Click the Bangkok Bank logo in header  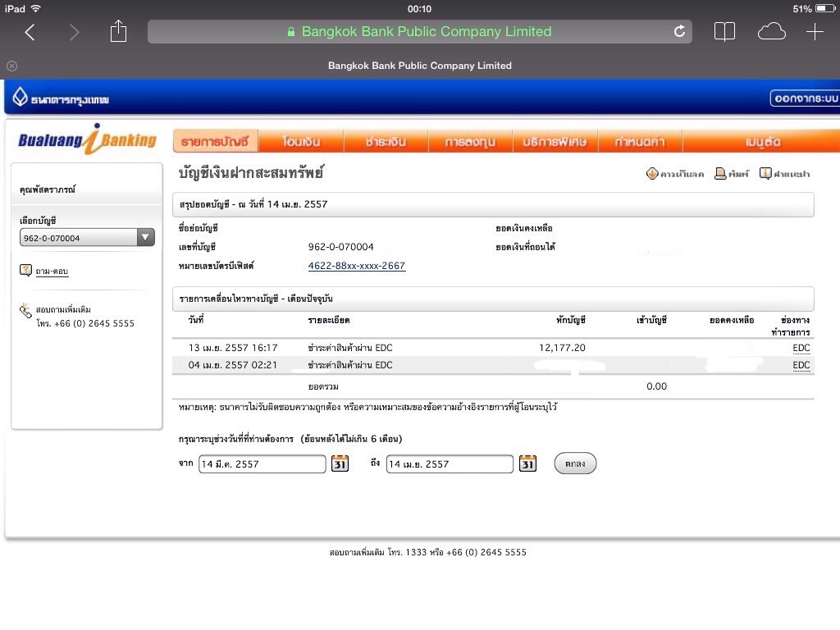pos(61,98)
